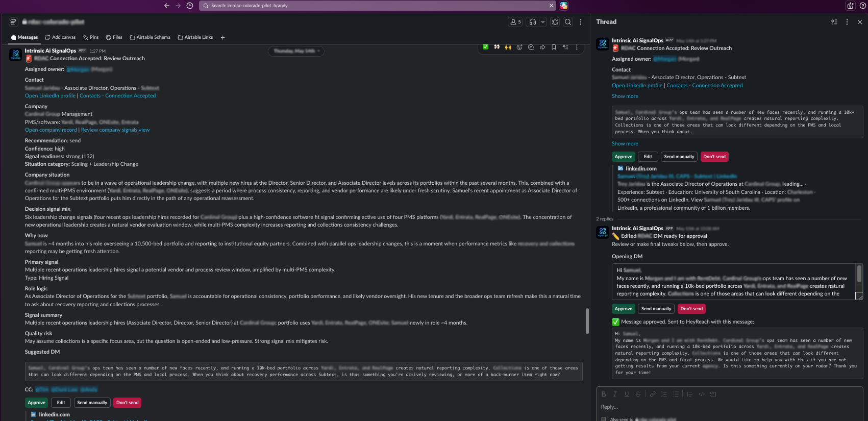Switch to the Airtable Schema tab
Image resolution: width=868 pixels, height=421 pixels.
click(150, 37)
